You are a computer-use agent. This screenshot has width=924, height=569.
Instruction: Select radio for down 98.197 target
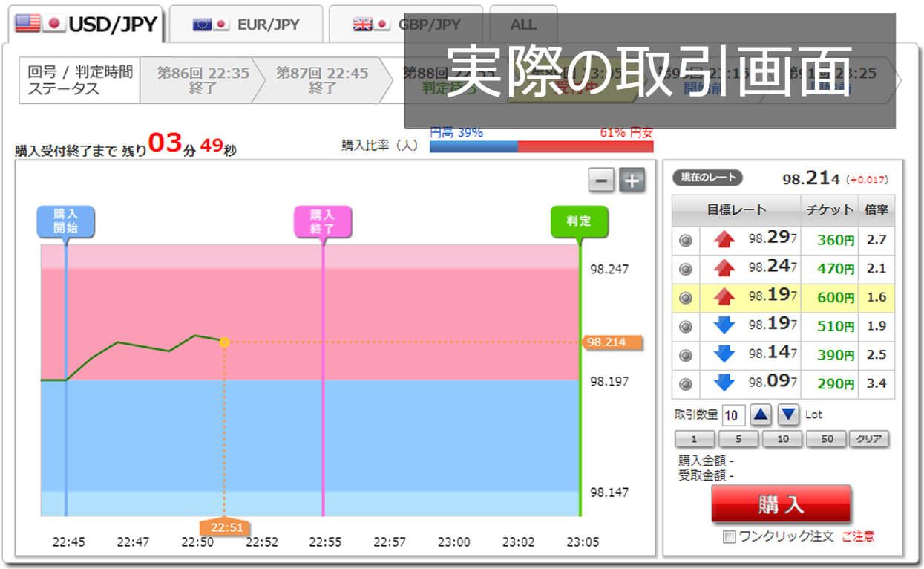pos(686,326)
